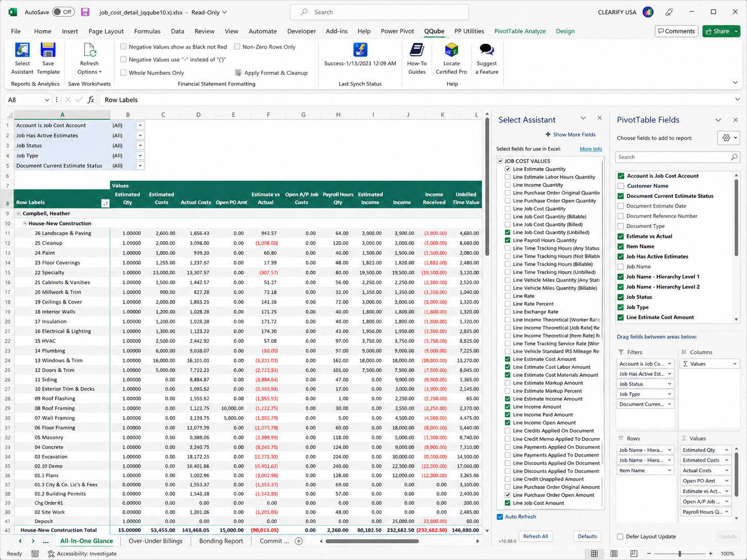The image size is (747, 560).
Task: Open the How-To Guides book icon
Action: [417, 50]
